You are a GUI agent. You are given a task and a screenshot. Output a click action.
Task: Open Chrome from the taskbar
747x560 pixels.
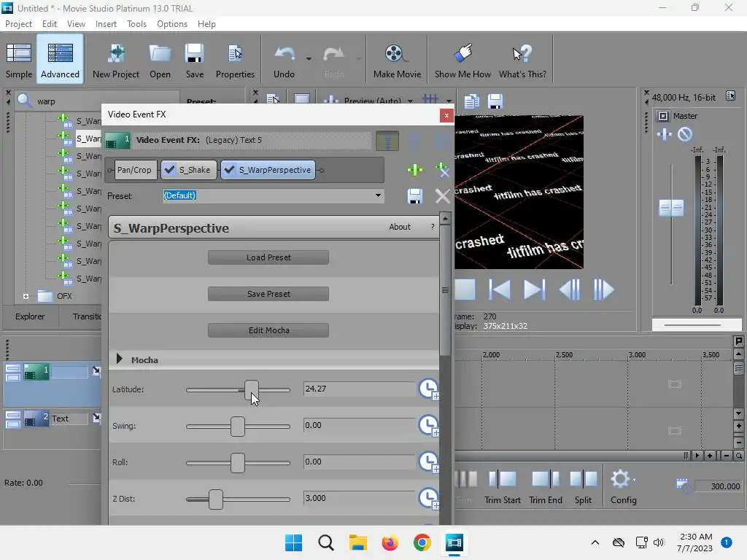click(x=422, y=542)
